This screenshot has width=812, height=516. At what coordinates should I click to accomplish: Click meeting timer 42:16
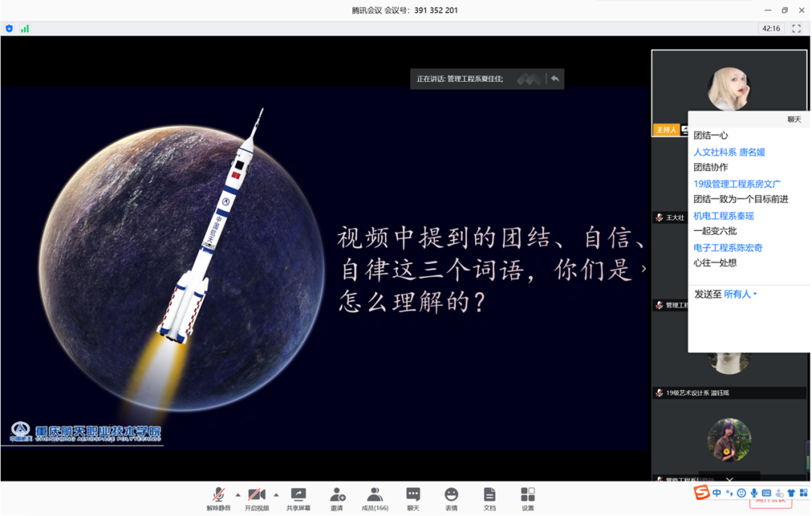(771, 29)
